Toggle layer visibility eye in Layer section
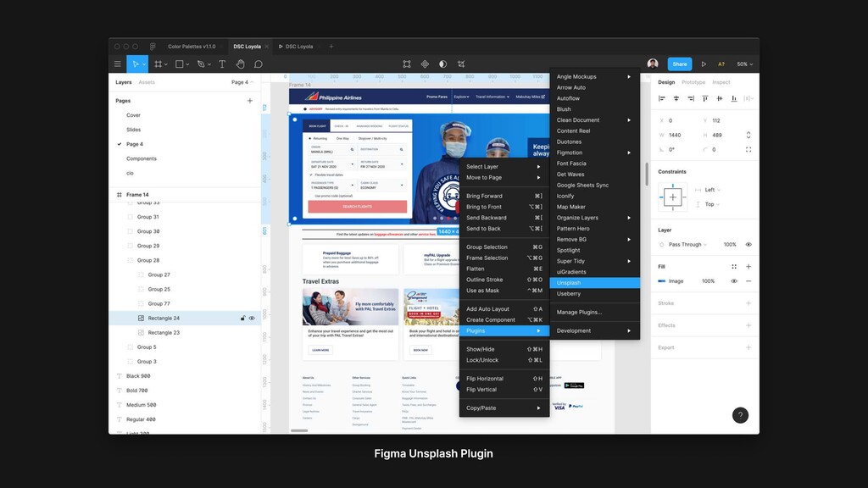Screen dimensions: 868x488 748,245
